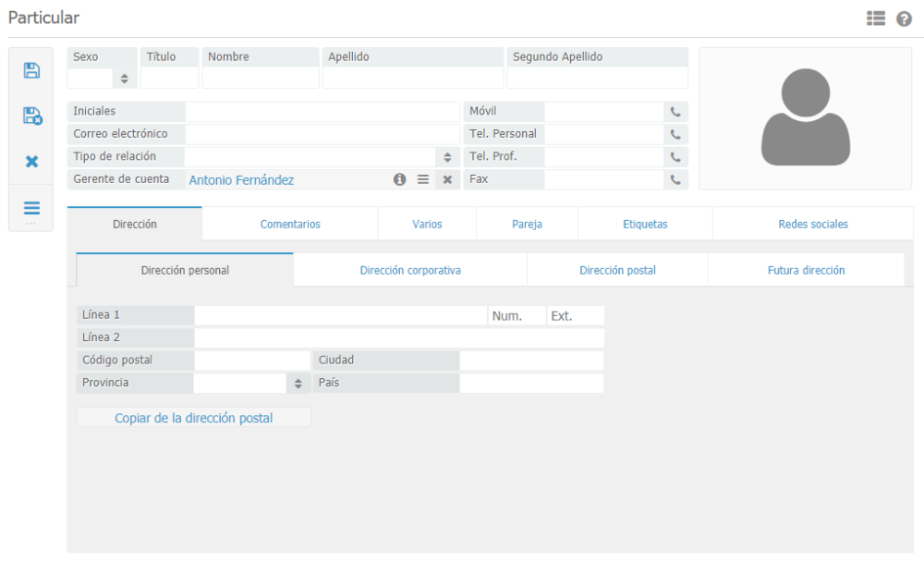Expand the Provincia dropdown
Screen dimensions: 924x562
pos(298,383)
